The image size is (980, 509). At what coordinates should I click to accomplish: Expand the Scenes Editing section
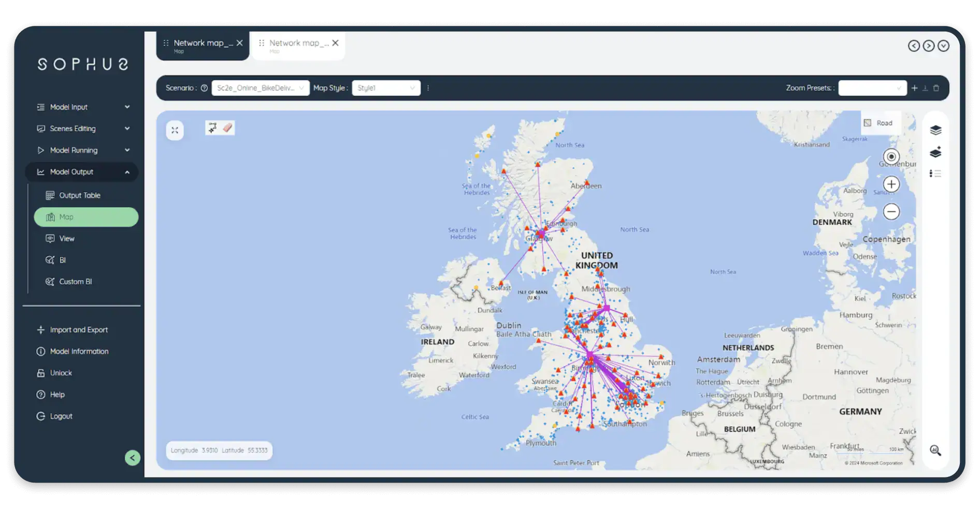(x=82, y=128)
